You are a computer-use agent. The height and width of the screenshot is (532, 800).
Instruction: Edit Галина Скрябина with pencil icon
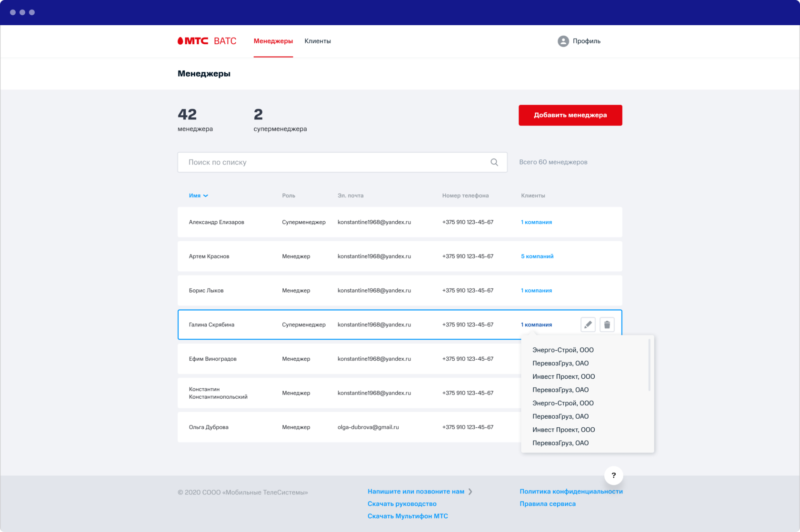tap(588, 325)
